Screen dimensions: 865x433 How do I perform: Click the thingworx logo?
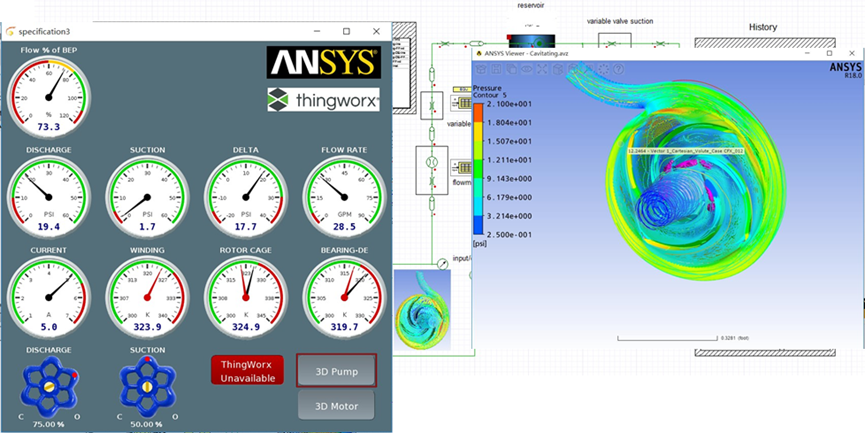tap(323, 99)
